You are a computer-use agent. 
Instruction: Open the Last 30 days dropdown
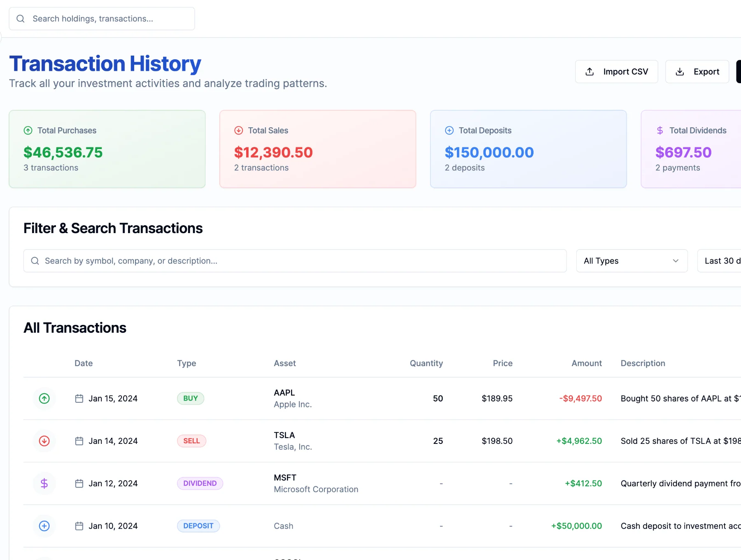719,261
